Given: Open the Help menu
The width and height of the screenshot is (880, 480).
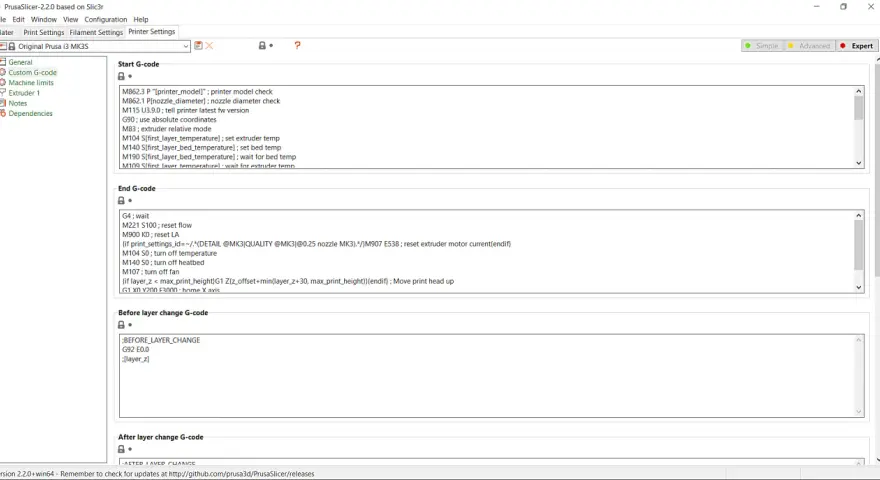Looking at the screenshot, I should coord(141,19).
